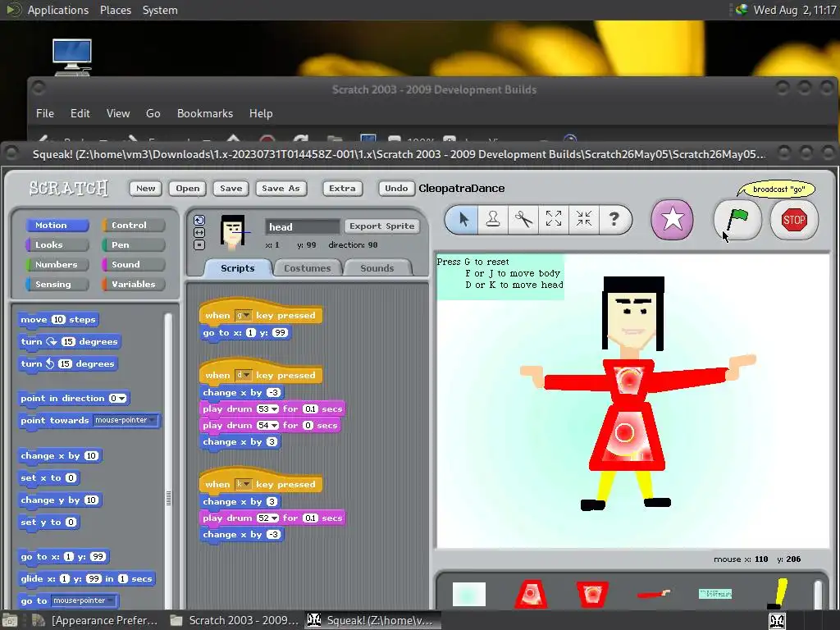840x630 pixels.
Task: Open the Motion block category
Action: [57, 225]
